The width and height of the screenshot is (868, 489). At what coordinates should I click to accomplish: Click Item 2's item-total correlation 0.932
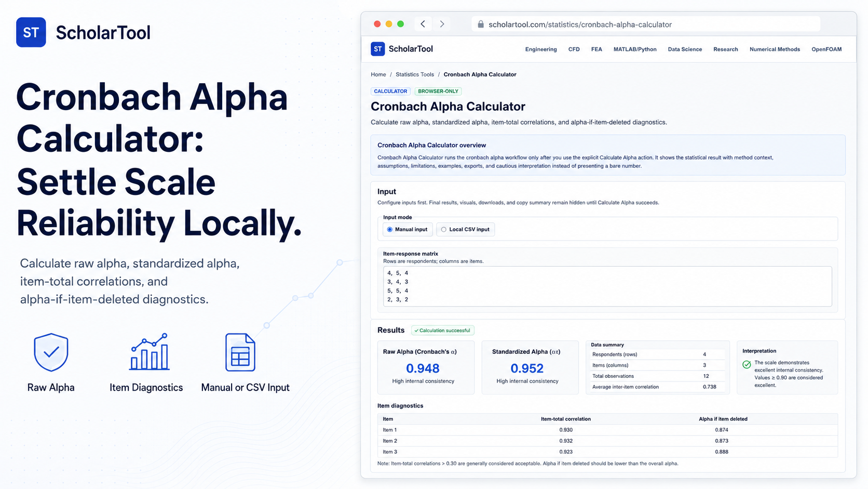(x=566, y=441)
